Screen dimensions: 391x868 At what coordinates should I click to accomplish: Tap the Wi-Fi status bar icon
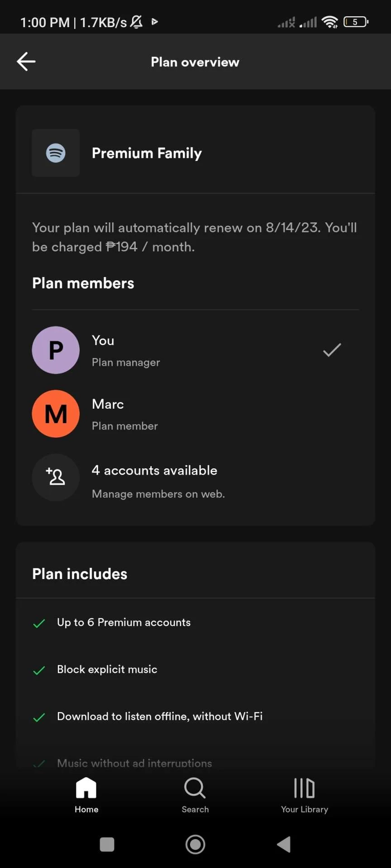click(330, 22)
